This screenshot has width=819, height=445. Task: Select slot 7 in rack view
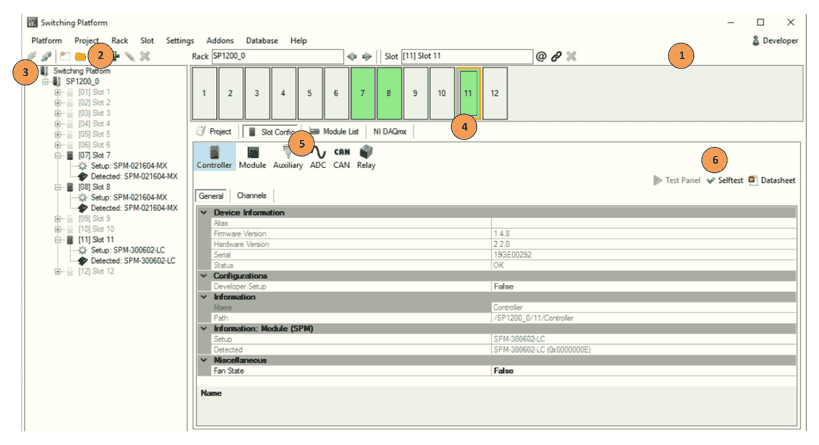click(362, 93)
